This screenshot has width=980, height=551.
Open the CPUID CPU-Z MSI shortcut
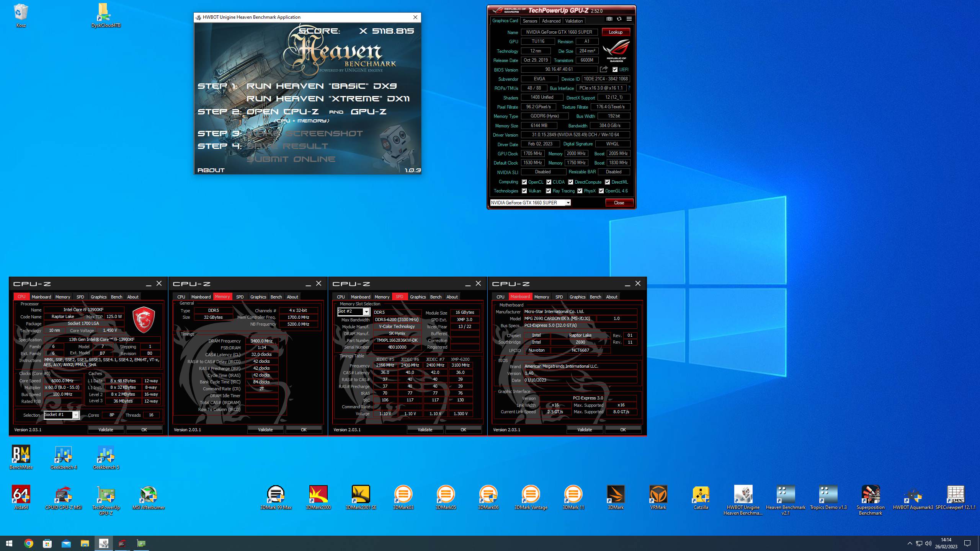click(64, 497)
